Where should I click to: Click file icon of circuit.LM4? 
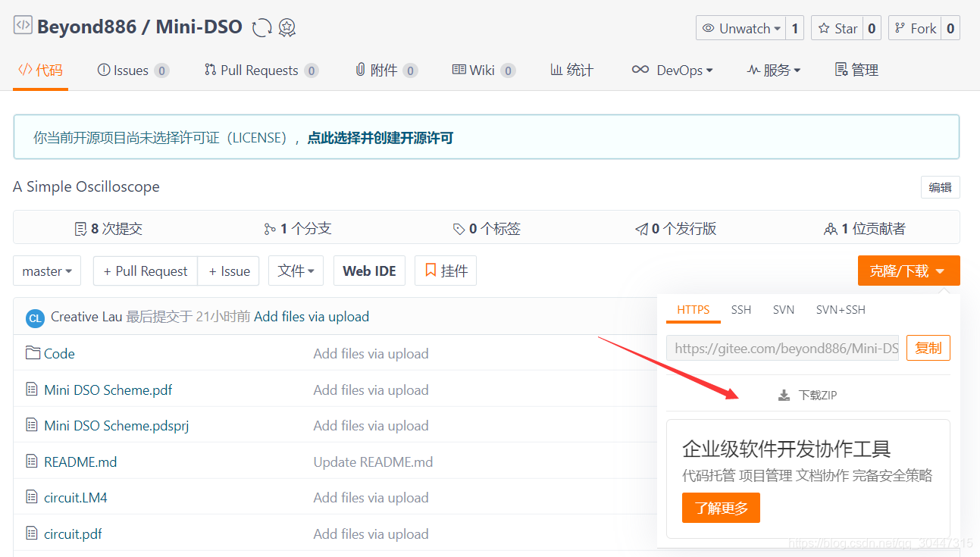(32, 497)
